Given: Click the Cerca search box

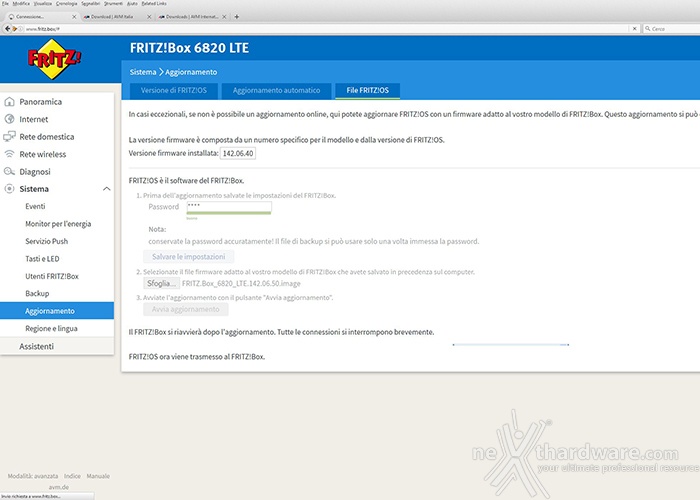Looking at the screenshot, I should pos(674,29).
